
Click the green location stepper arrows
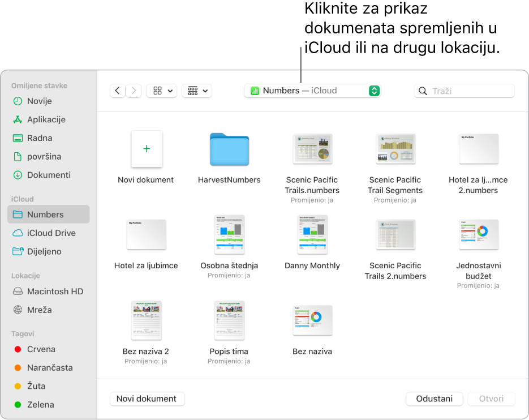pyautogui.click(x=374, y=91)
